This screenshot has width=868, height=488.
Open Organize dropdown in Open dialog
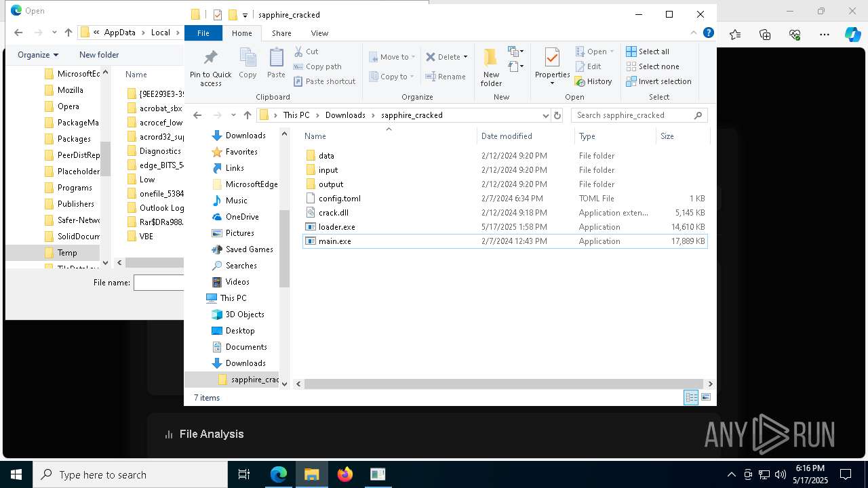[38, 55]
